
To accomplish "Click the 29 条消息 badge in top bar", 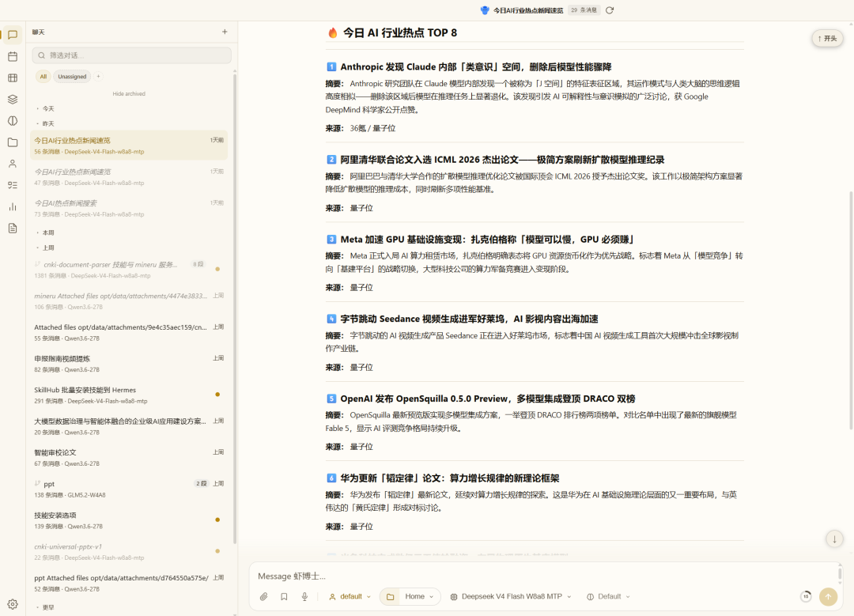I will [x=584, y=10].
